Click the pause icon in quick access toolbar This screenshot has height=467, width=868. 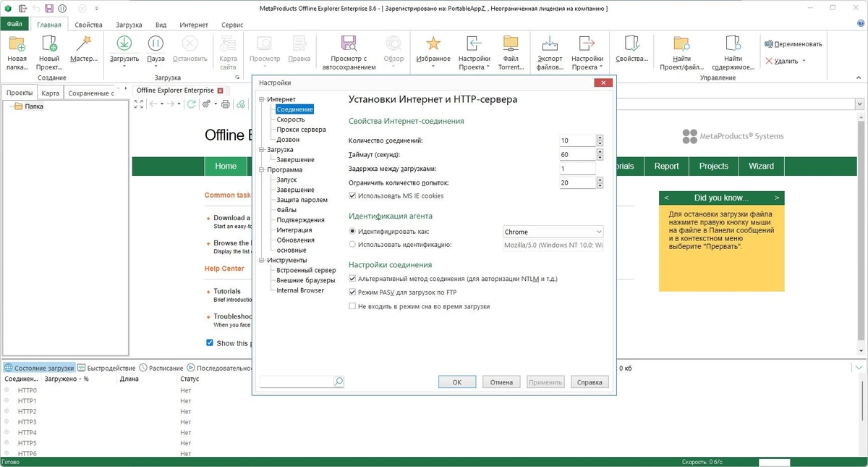[62, 9]
